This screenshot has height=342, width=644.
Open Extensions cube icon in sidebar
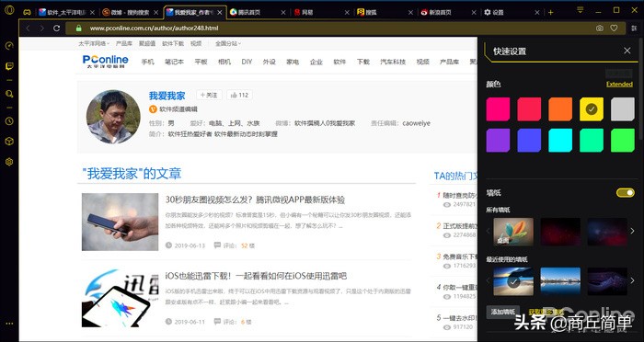pyautogui.click(x=9, y=142)
